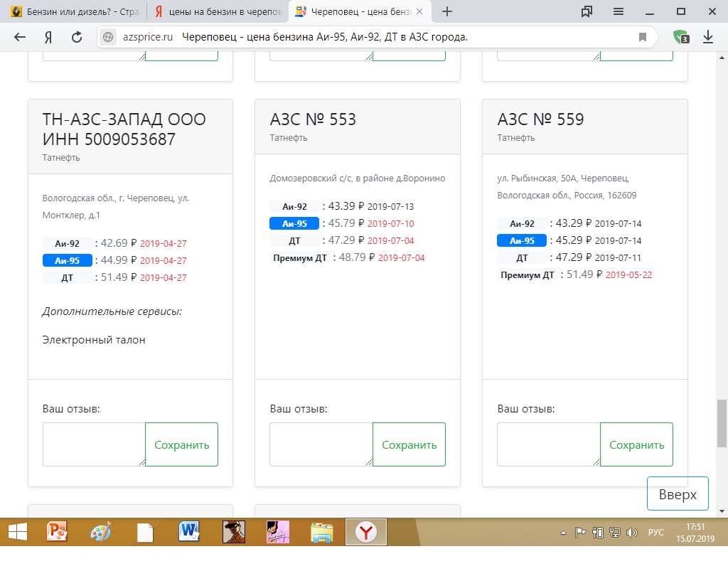Open the Action Center flag icon
This screenshot has width=728, height=576.
click(580, 533)
